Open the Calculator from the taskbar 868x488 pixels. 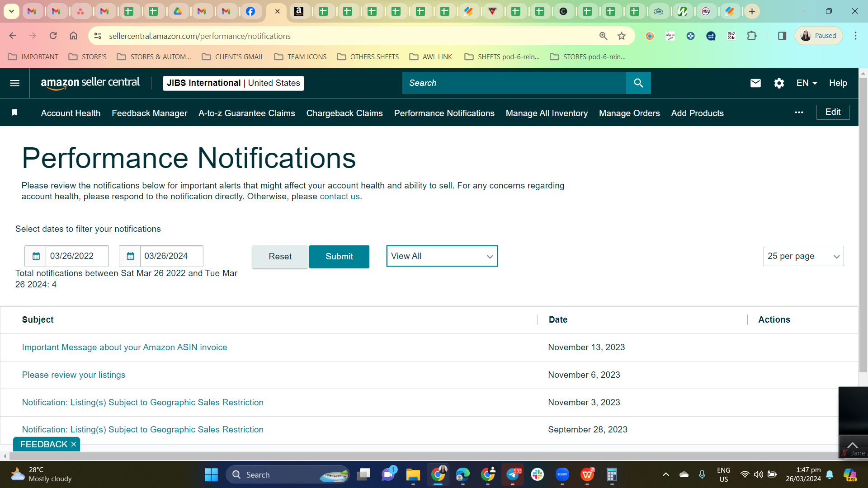612,474
